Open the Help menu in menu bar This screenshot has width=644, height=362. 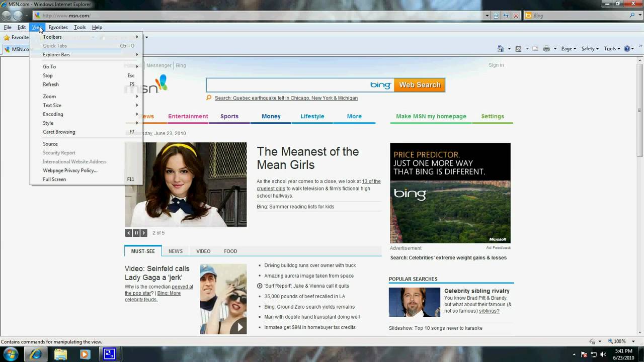97,27
